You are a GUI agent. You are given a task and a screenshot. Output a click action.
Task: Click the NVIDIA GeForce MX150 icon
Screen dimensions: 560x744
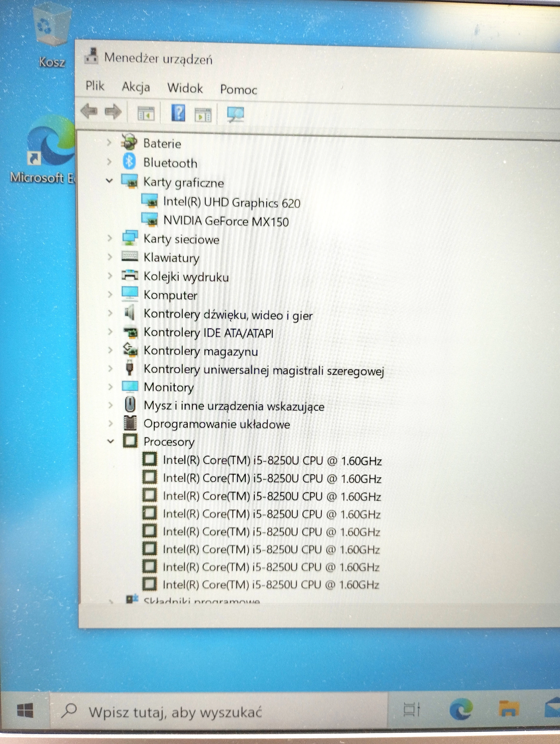click(x=150, y=219)
